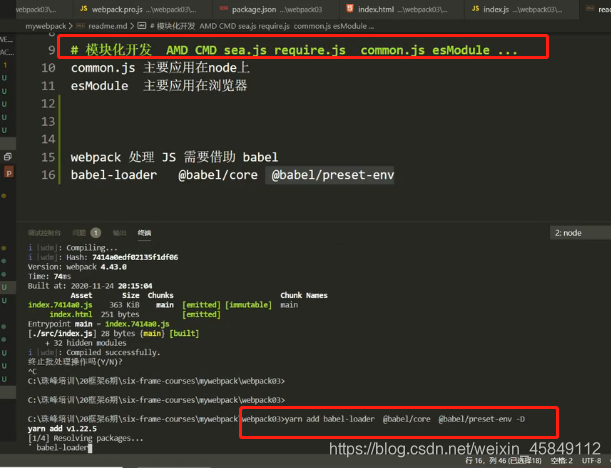Place cursor in 'common.js 主要应用在node上' line
The width and height of the screenshot is (611, 468).
160,68
